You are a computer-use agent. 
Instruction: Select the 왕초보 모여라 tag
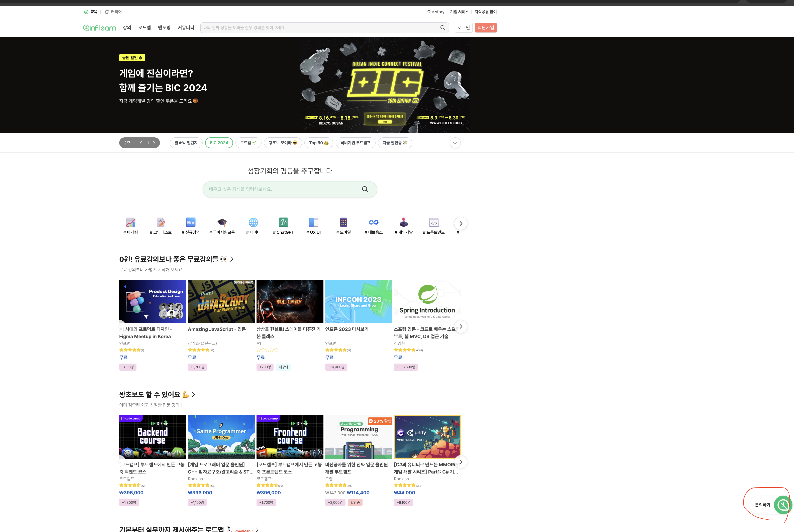point(283,143)
